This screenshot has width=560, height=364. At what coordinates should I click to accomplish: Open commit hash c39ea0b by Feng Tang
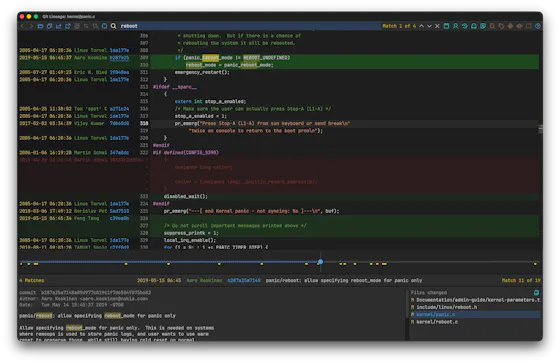(x=119, y=218)
